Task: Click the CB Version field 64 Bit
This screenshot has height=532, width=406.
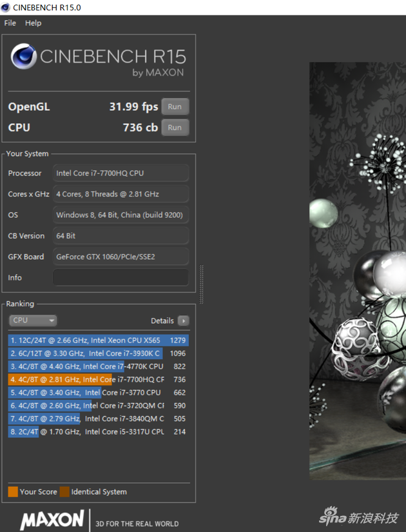Action: pyautogui.click(x=121, y=236)
